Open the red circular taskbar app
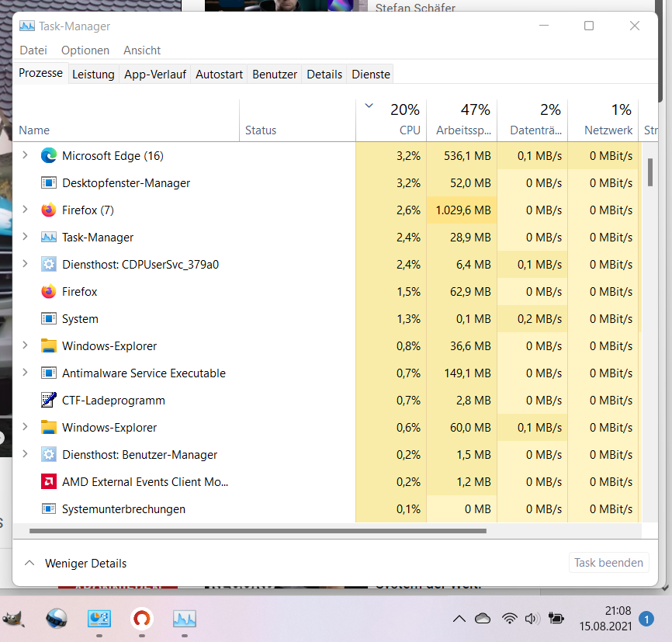The width and height of the screenshot is (672, 642). coord(142,619)
